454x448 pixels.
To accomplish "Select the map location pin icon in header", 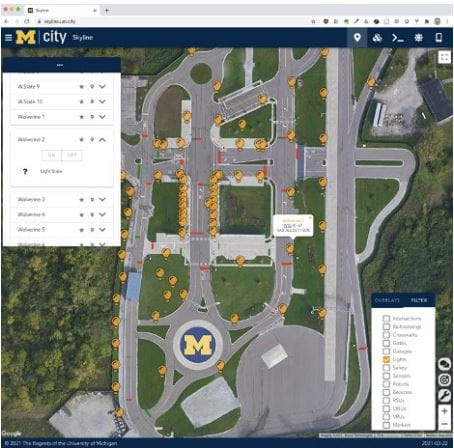I will coord(357,37).
